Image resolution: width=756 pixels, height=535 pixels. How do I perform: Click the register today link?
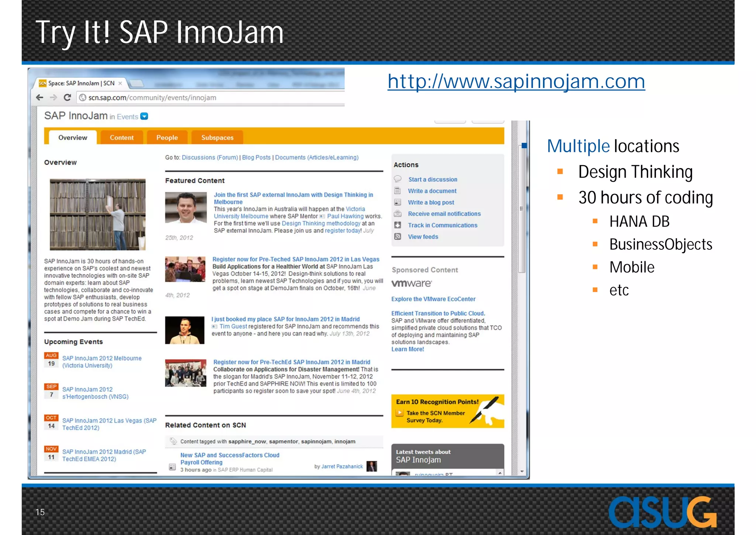(x=342, y=231)
